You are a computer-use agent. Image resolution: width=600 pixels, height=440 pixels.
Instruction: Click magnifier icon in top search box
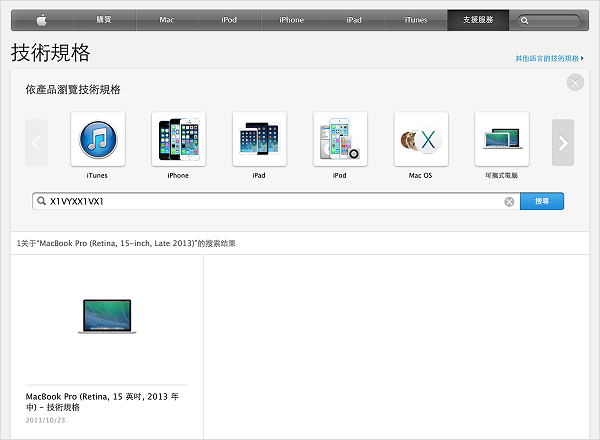525,21
